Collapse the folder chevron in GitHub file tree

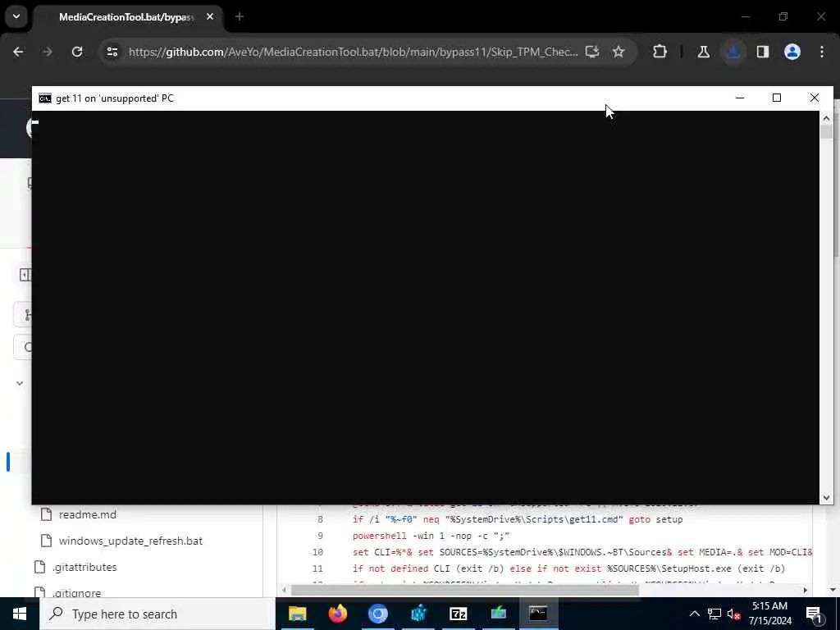click(20, 384)
